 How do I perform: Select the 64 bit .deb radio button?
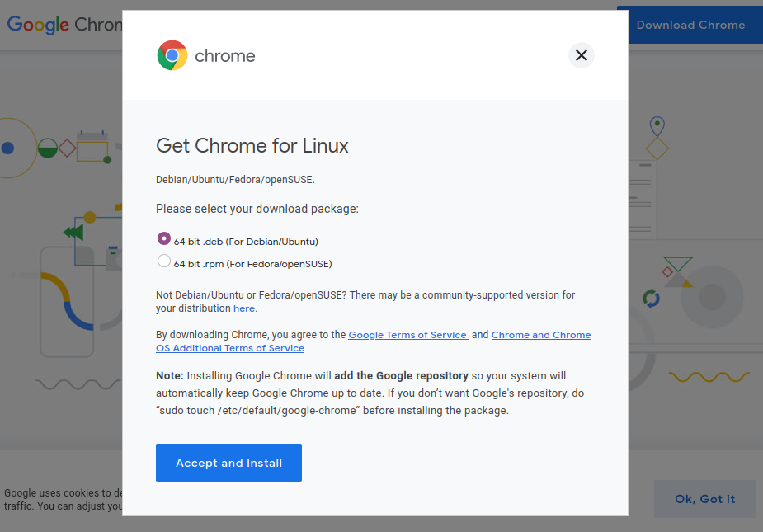164,238
